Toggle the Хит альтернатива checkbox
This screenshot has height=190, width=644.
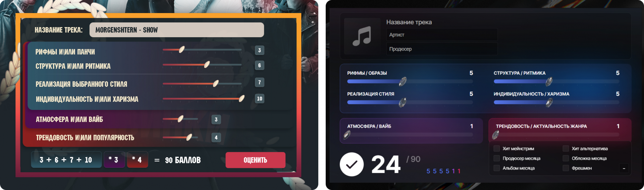click(566, 148)
